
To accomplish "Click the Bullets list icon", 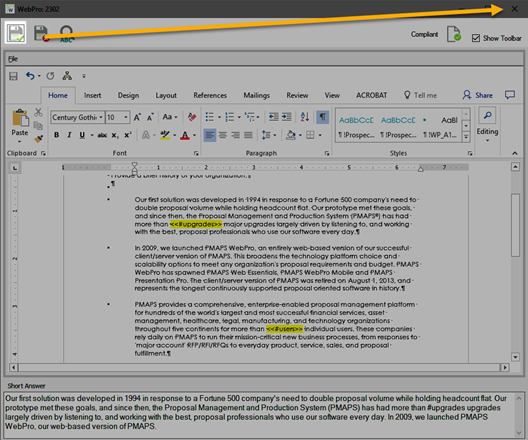I will click(209, 117).
